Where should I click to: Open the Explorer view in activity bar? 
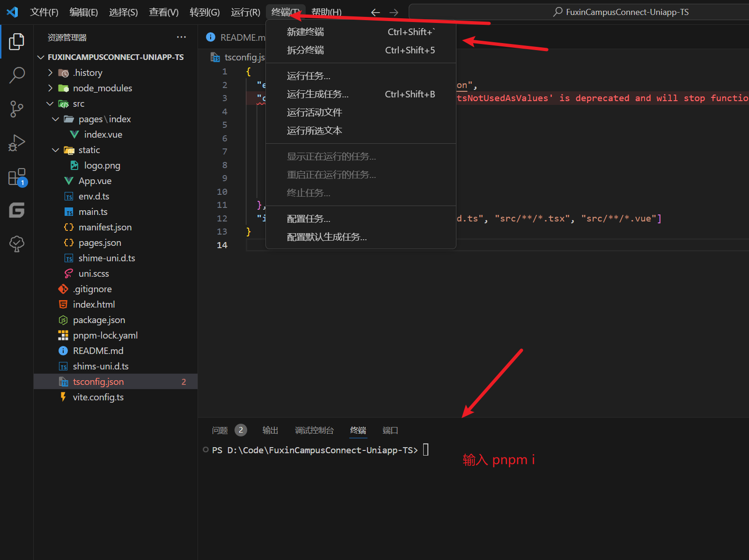[x=17, y=42]
